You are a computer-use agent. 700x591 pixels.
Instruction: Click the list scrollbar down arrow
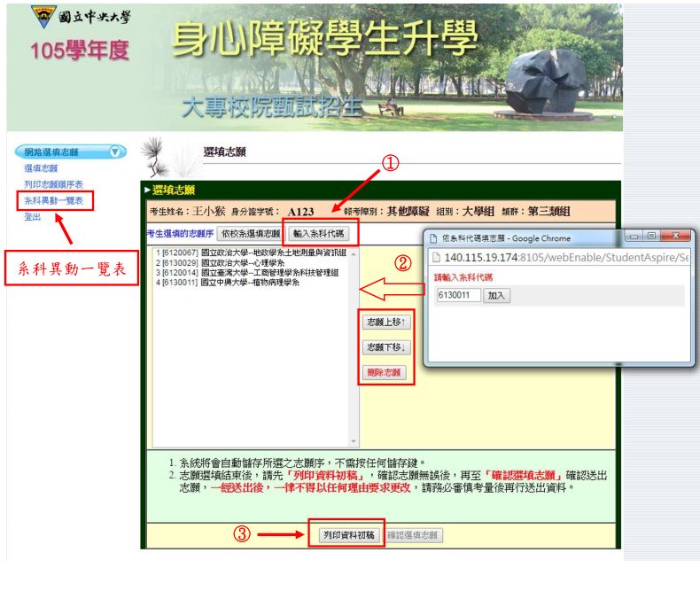coord(354,441)
